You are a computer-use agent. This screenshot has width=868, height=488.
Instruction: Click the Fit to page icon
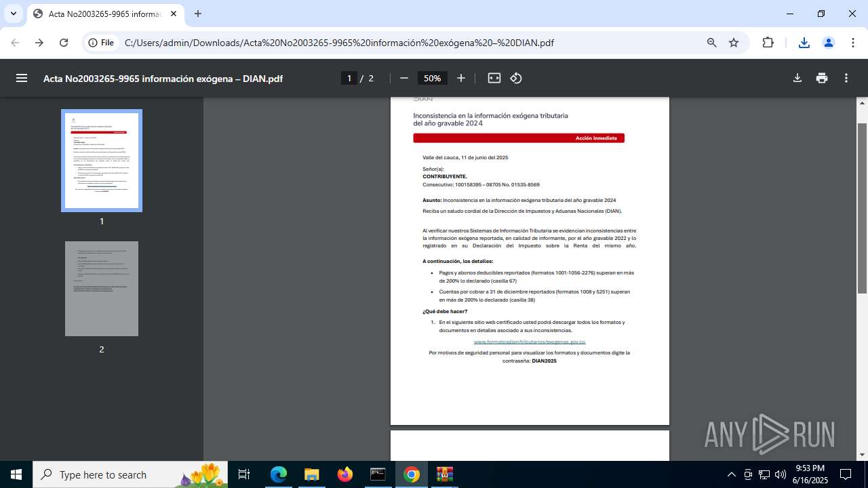coord(494,78)
